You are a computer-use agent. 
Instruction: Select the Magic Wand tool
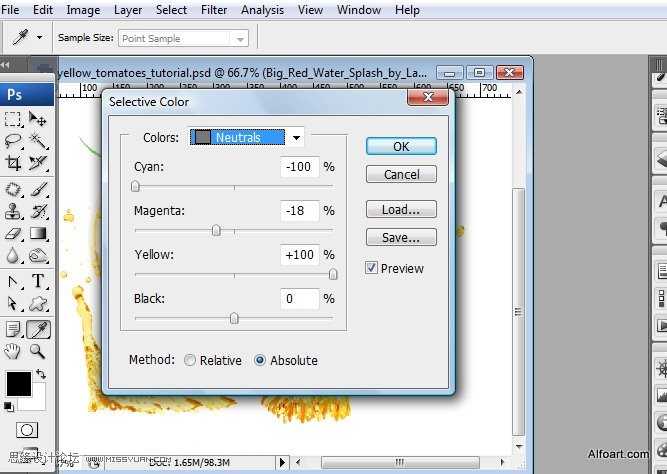[37, 141]
